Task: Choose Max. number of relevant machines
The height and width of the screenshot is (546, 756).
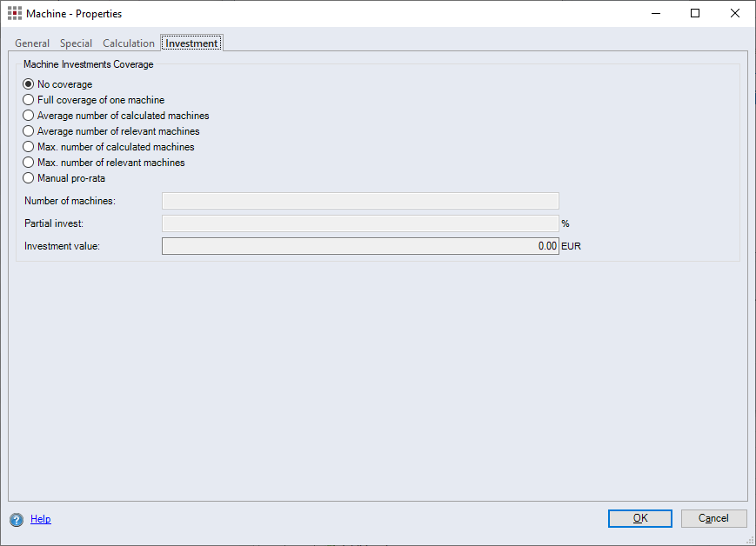Action: [29, 163]
